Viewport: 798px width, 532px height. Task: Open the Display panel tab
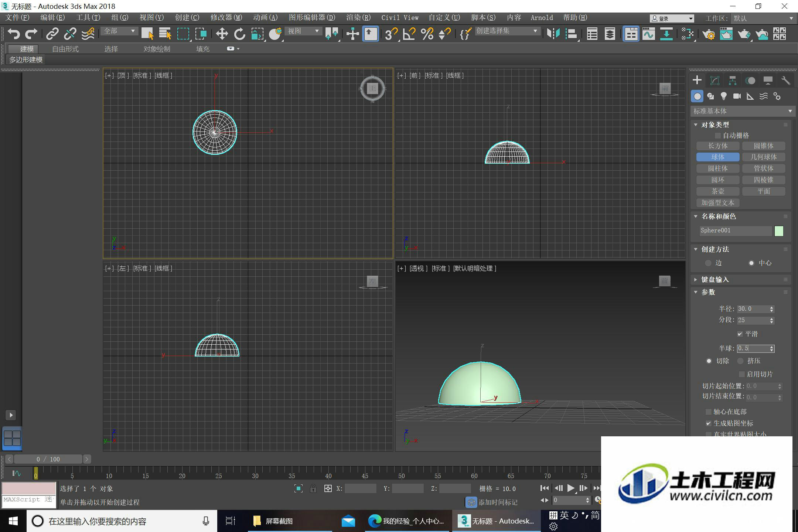(x=768, y=80)
